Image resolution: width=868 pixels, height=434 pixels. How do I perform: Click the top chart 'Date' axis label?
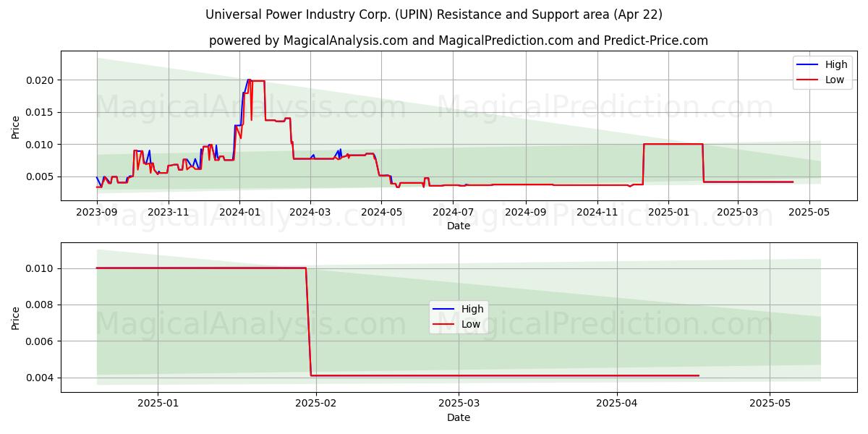click(459, 226)
